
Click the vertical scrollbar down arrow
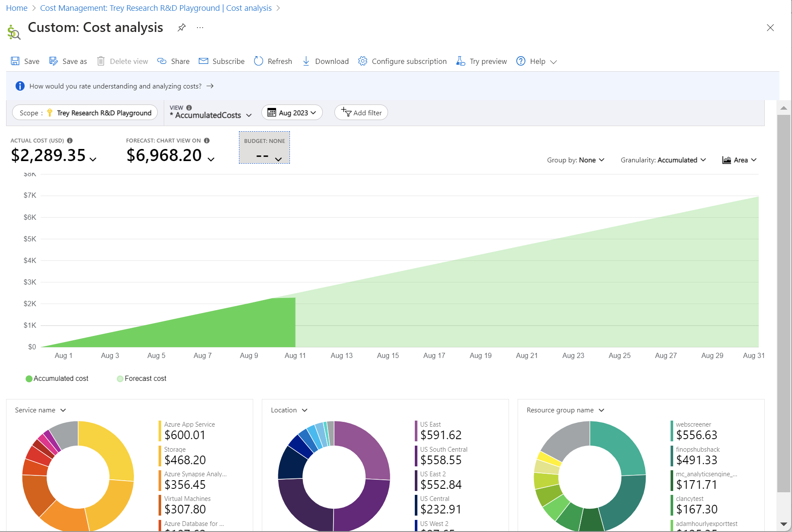(x=784, y=524)
